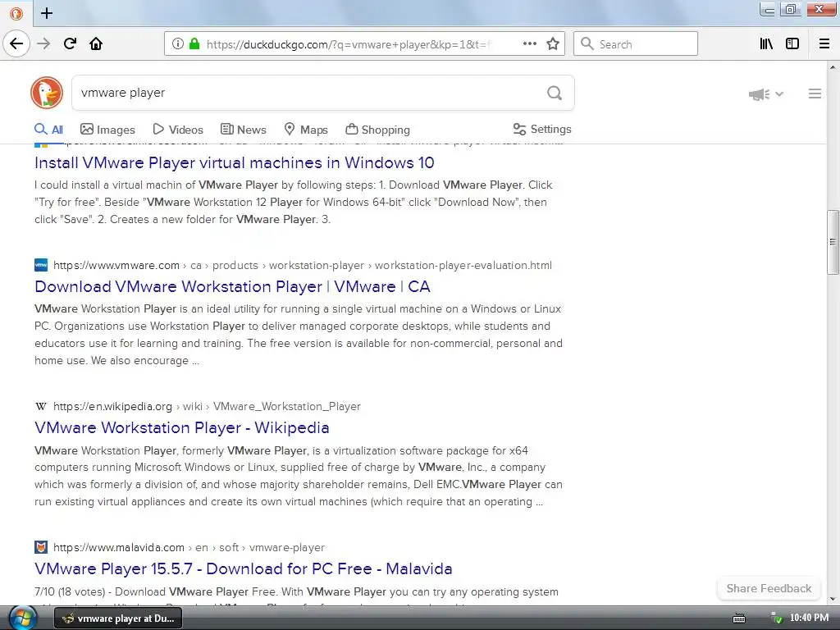
Task: Open the Library bookshelf icon
Action: [x=766, y=43]
